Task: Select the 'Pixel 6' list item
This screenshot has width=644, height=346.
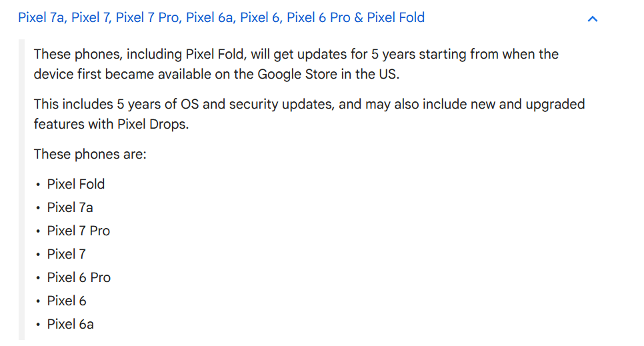Action: [67, 301]
